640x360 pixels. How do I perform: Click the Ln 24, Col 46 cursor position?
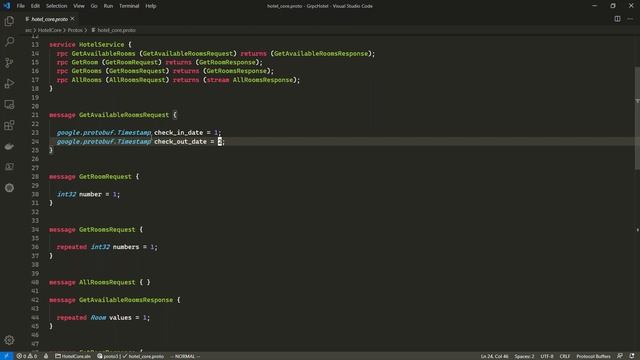[x=494, y=356]
